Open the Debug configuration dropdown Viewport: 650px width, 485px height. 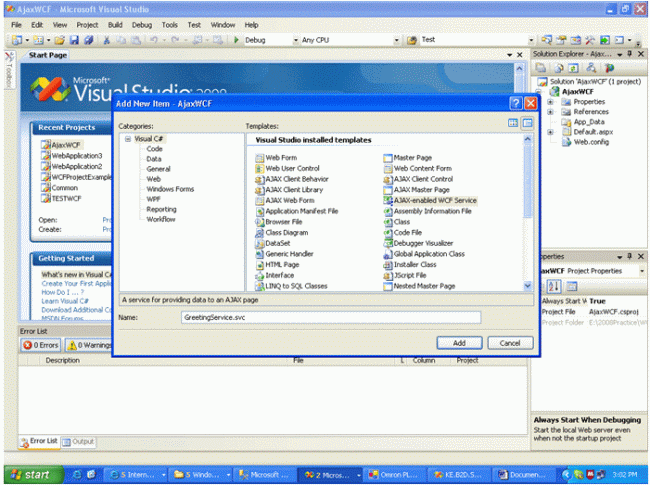[x=296, y=40]
